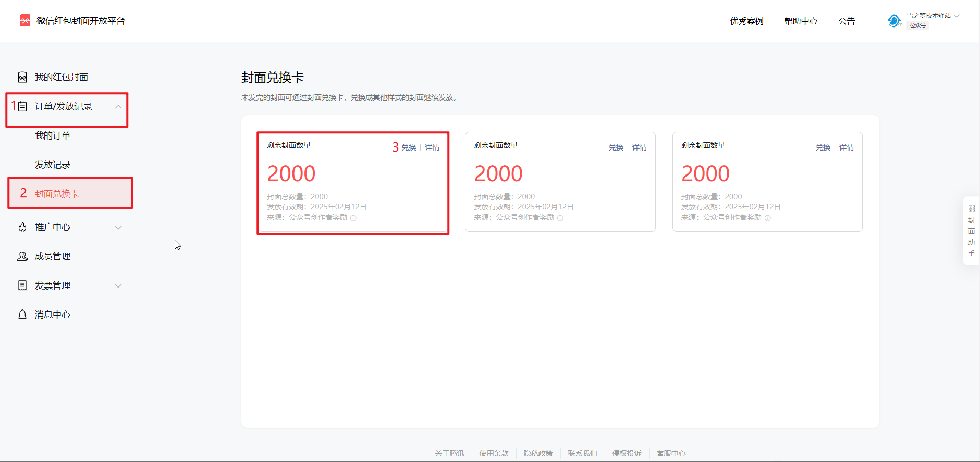Click the flame icon next to 推广中心

pyautogui.click(x=22, y=227)
